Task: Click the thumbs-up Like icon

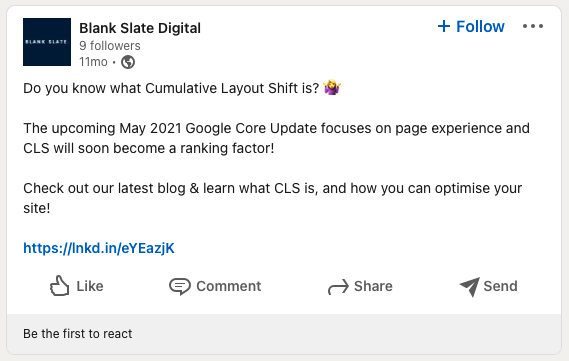Action: click(59, 286)
